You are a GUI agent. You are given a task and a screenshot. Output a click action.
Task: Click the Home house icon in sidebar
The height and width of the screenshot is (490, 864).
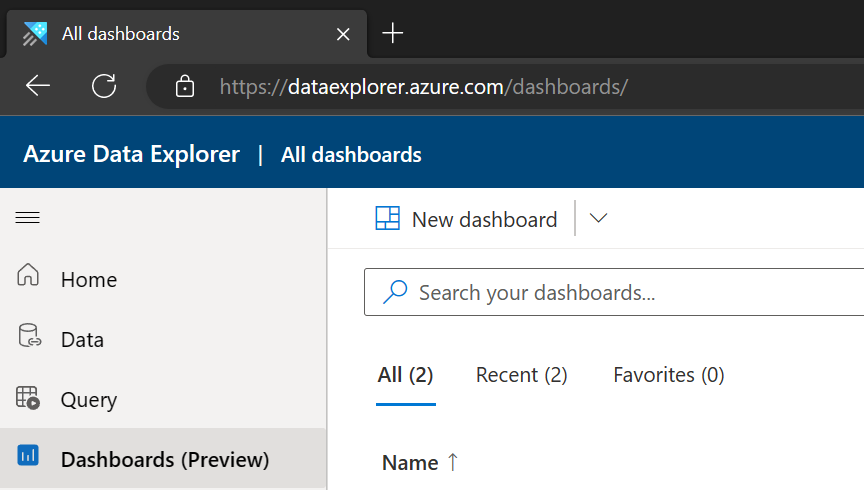tap(28, 274)
